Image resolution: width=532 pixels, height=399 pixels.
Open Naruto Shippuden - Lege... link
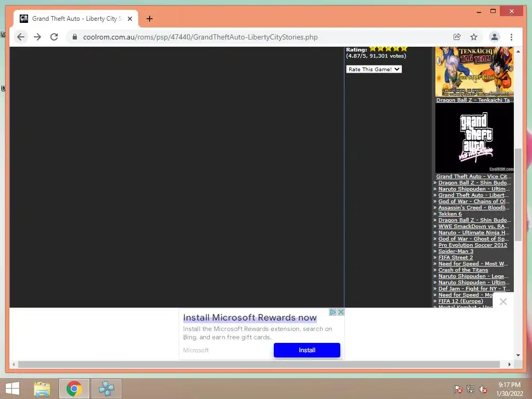pyautogui.click(x=473, y=276)
